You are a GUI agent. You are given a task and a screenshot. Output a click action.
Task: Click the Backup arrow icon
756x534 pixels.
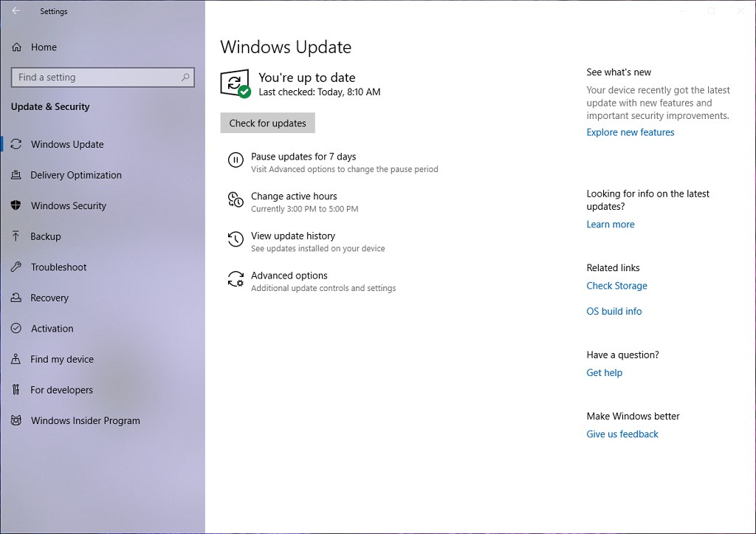tap(16, 236)
